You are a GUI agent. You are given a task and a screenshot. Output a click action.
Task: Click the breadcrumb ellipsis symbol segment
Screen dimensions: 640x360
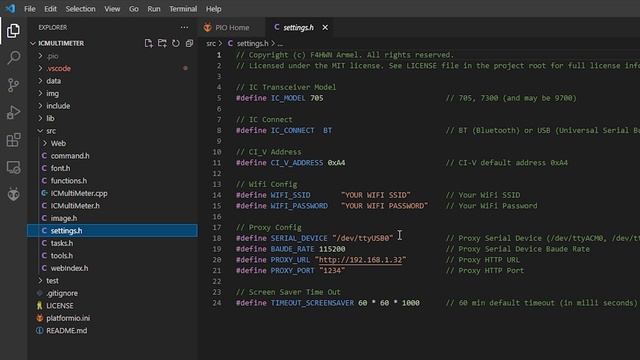click(280, 44)
